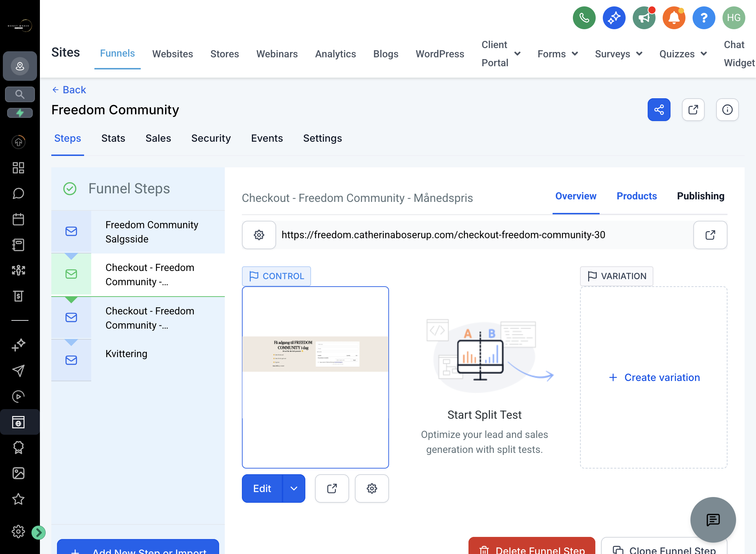
Task: Click the green phone call icon
Action: tap(584, 18)
